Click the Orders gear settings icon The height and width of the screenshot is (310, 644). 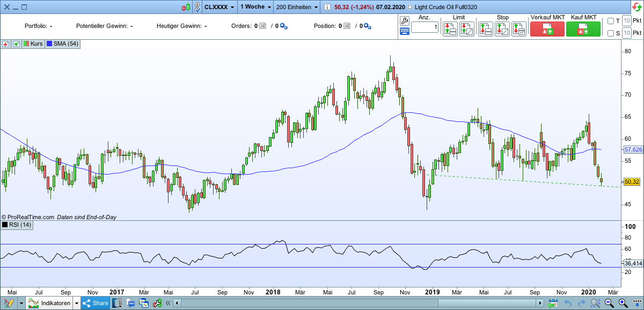click(283, 25)
